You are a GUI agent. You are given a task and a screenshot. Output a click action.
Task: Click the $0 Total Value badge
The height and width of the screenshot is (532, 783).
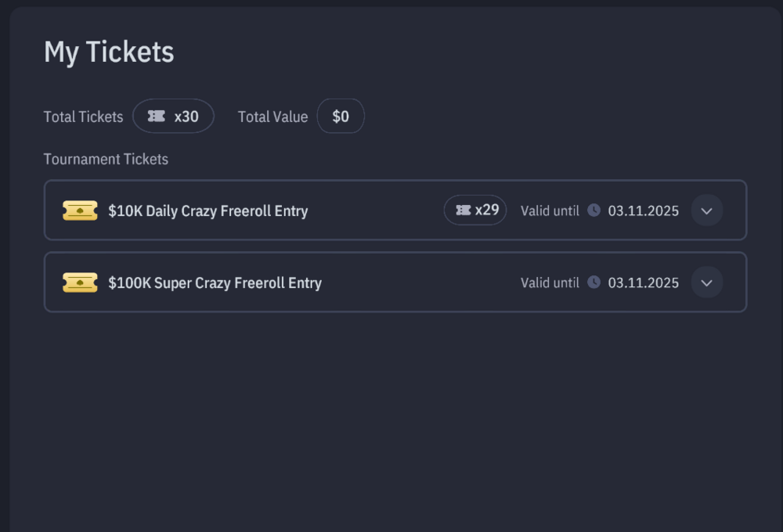[341, 117]
